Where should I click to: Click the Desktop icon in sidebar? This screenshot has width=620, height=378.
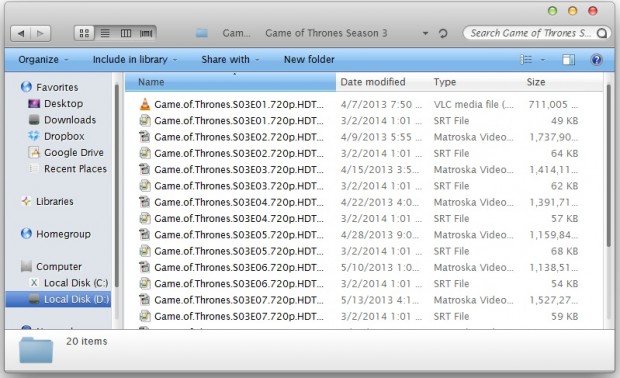click(x=34, y=104)
